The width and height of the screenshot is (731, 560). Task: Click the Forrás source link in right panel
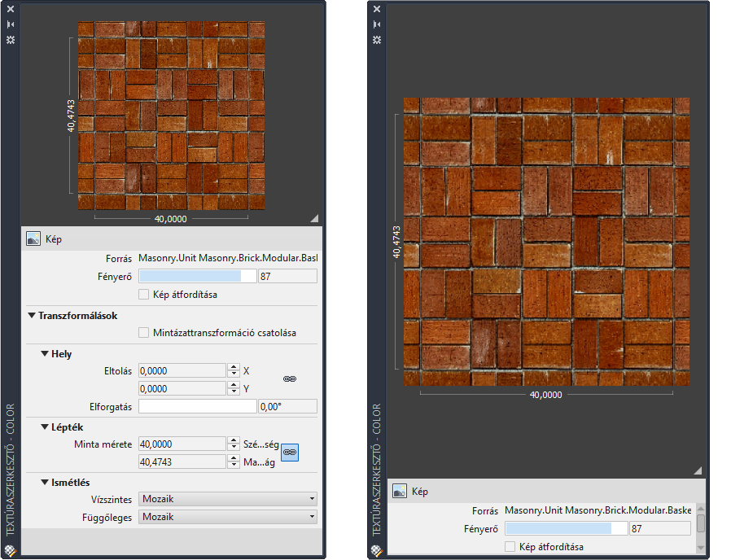pos(597,510)
